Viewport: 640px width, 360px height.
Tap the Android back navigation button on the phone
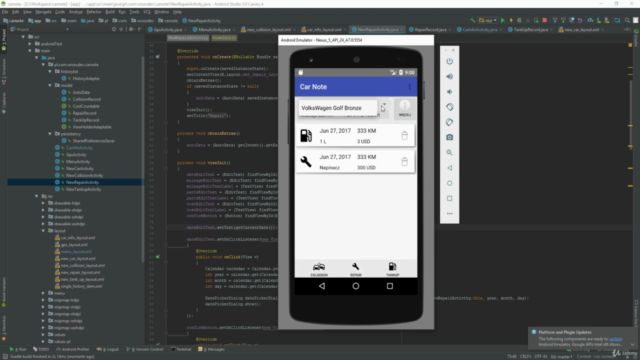(322, 286)
